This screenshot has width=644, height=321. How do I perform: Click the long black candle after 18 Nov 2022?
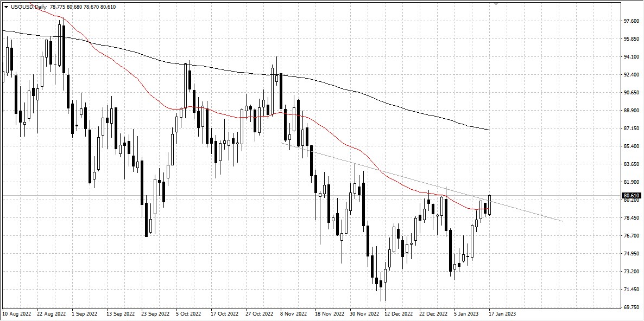tap(330, 203)
